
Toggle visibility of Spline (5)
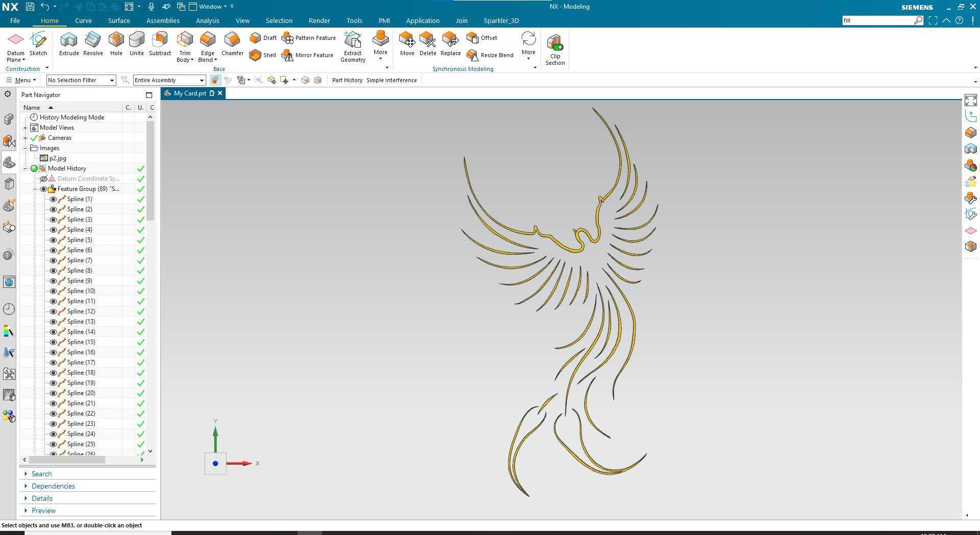click(53, 240)
